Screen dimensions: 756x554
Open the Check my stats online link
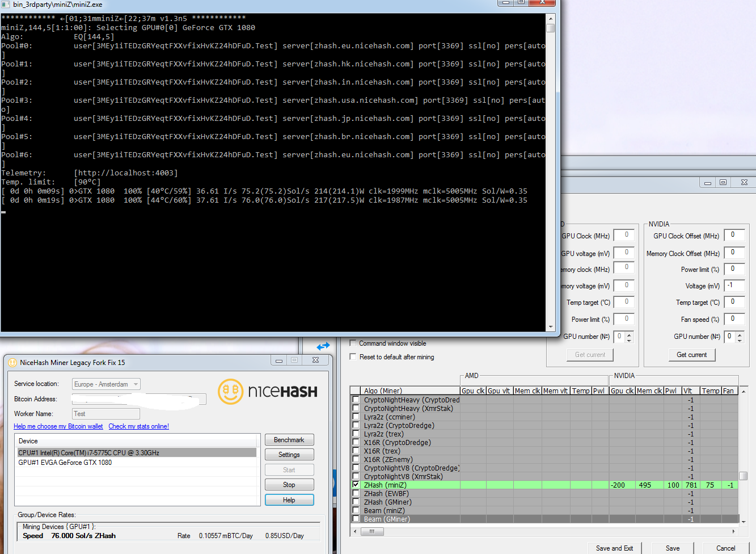click(x=139, y=426)
